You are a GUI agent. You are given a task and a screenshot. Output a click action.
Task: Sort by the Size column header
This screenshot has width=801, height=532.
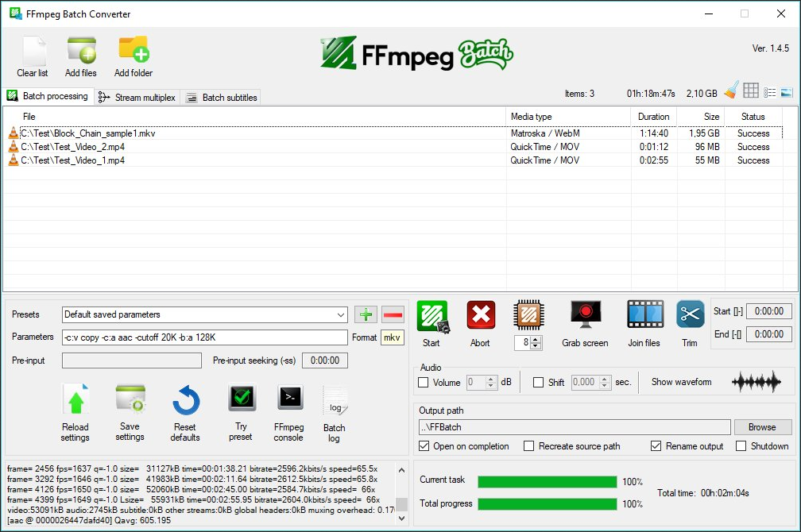tap(701, 117)
